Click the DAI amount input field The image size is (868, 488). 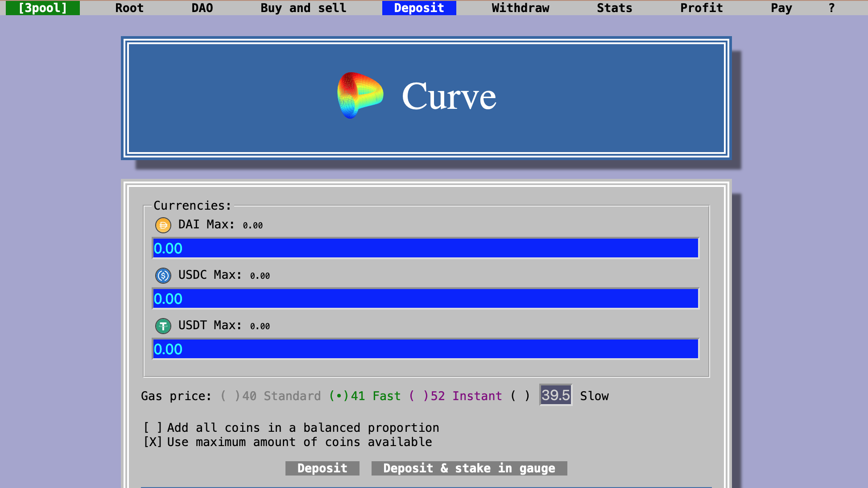425,248
